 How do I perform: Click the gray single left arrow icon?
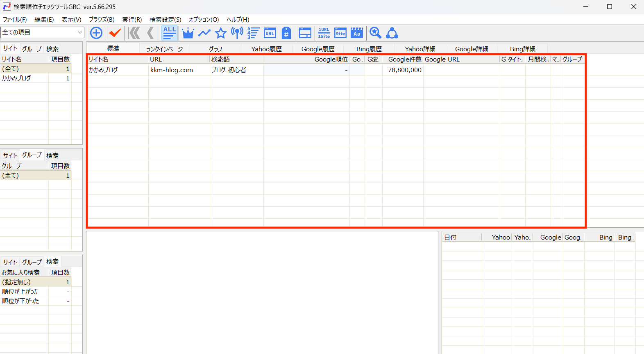pyautogui.click(x=150, y=33)
